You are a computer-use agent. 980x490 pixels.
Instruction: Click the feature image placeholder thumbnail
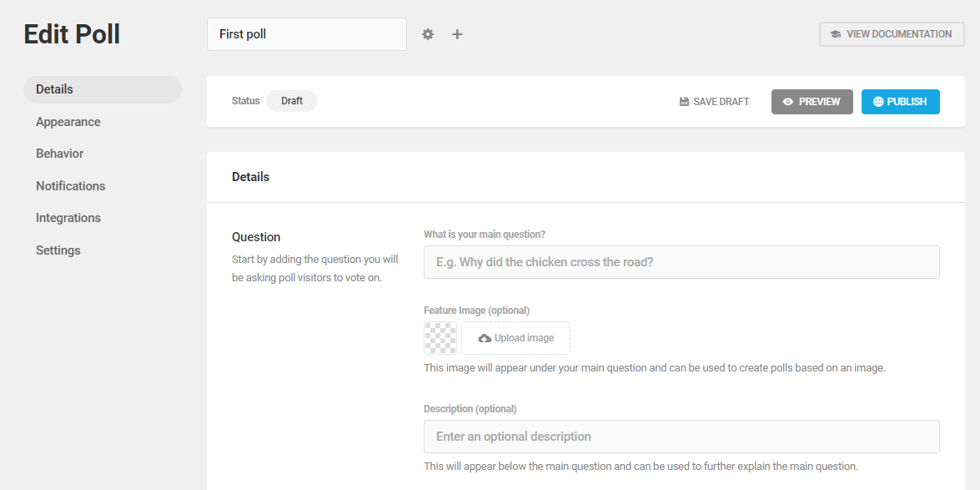click(x=440, y=338)
